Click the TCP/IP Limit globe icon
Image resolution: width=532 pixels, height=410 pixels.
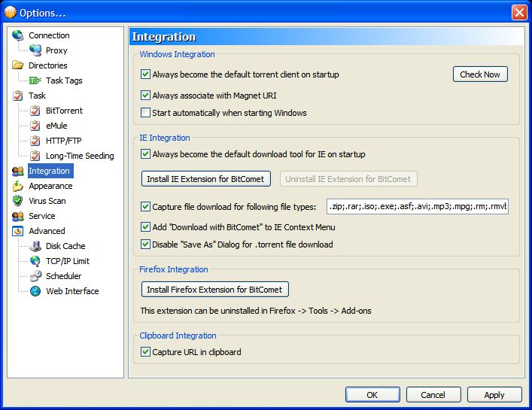tap(35, 261)
